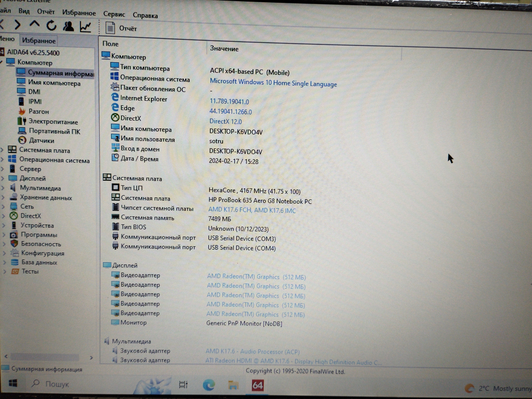Expand the Мультимедиа tree node

pyautogui.click(x=3, y=188)
